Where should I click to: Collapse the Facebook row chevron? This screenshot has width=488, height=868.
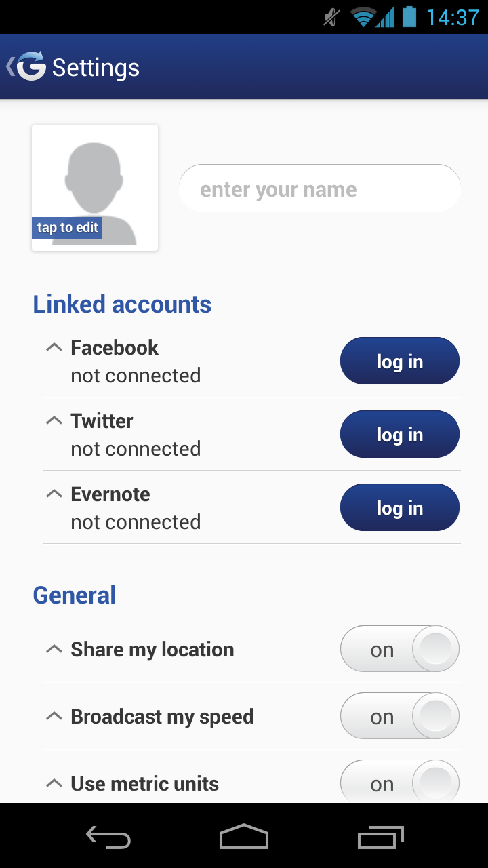coord(54,347)
